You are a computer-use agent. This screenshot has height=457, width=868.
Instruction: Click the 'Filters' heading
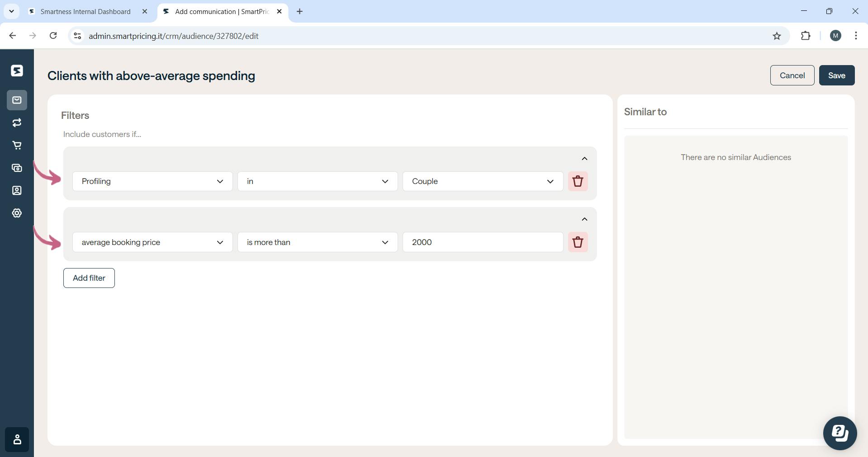75,115
